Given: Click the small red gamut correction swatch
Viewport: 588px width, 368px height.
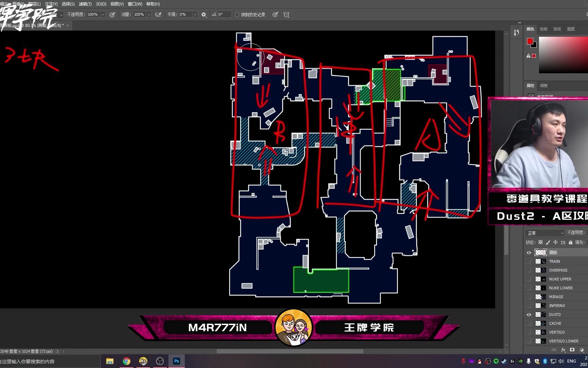Looking at the screenshot, I should 534,56.
